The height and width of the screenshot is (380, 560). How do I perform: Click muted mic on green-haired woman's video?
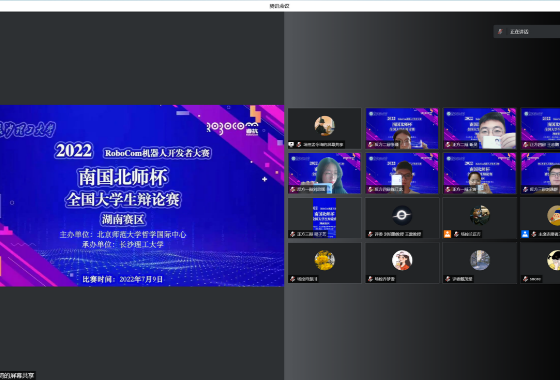click(292, 189)
